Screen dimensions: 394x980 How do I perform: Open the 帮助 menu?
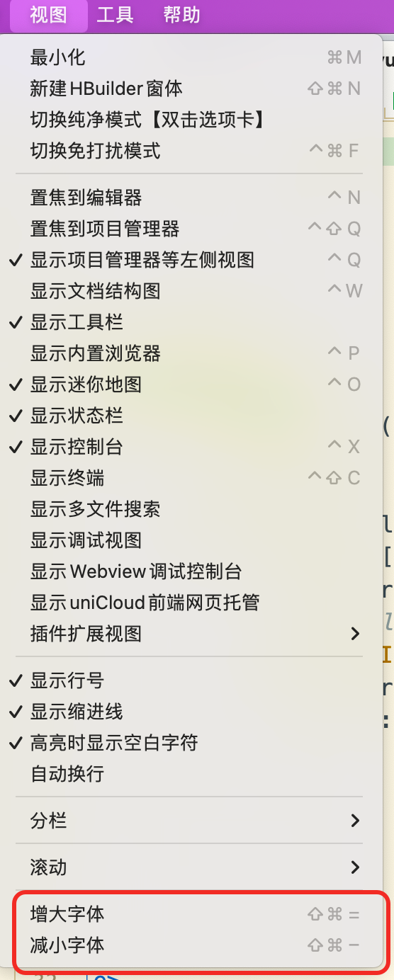click(x=181, y=15)
